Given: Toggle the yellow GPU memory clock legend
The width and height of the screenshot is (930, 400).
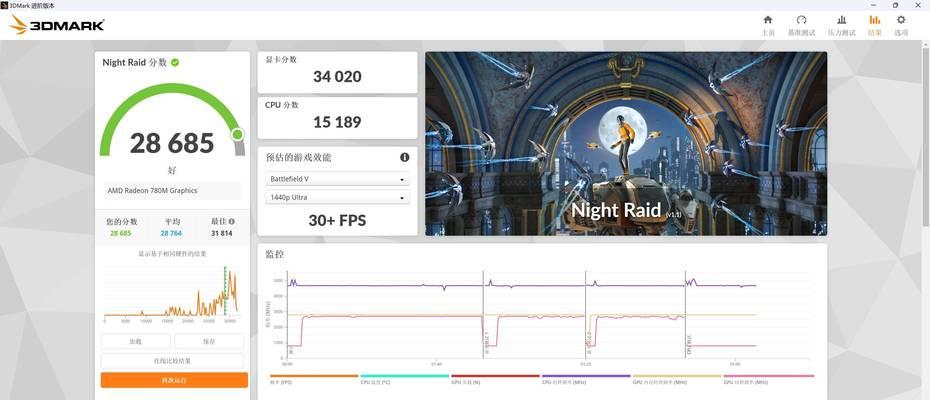Looking at the screenshot, I should [x=677, y=379].
